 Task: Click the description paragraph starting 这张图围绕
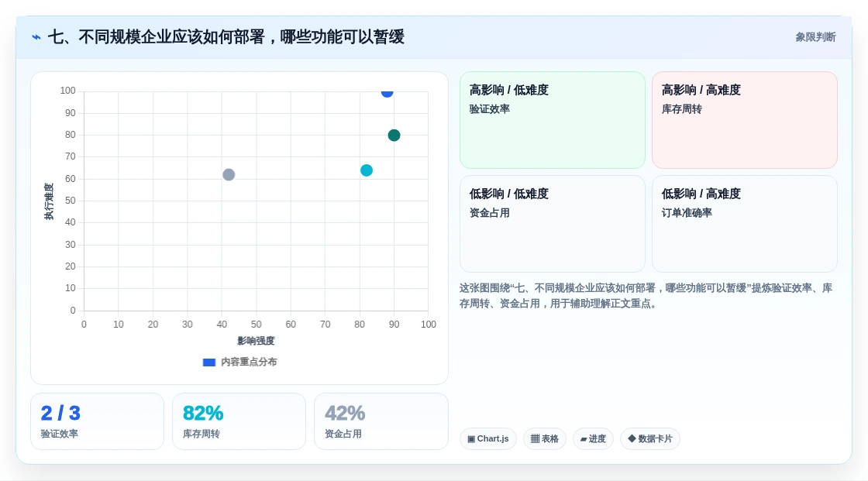pyautogui.click(x=646, y=296)
